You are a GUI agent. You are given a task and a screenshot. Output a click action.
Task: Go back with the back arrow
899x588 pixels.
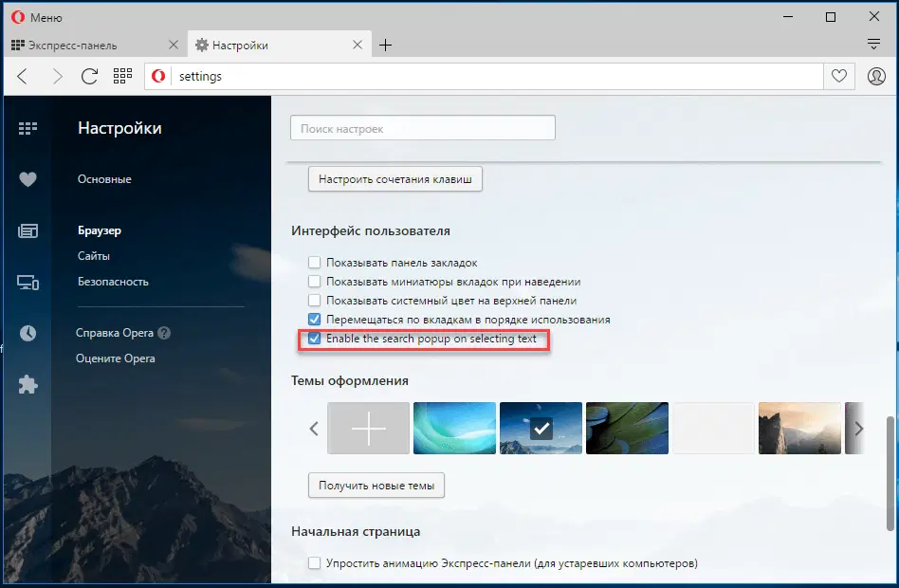coord(23,76)
